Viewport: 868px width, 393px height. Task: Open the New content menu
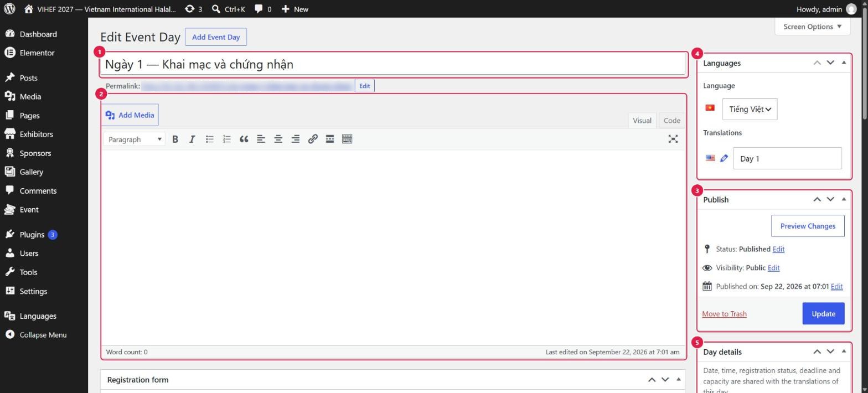pos(295,9)
